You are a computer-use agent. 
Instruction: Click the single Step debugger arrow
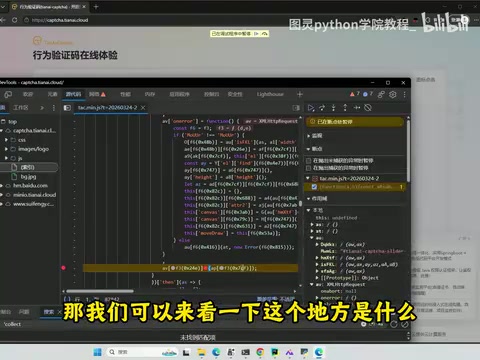pyautogui.click(x=357, y=108)
